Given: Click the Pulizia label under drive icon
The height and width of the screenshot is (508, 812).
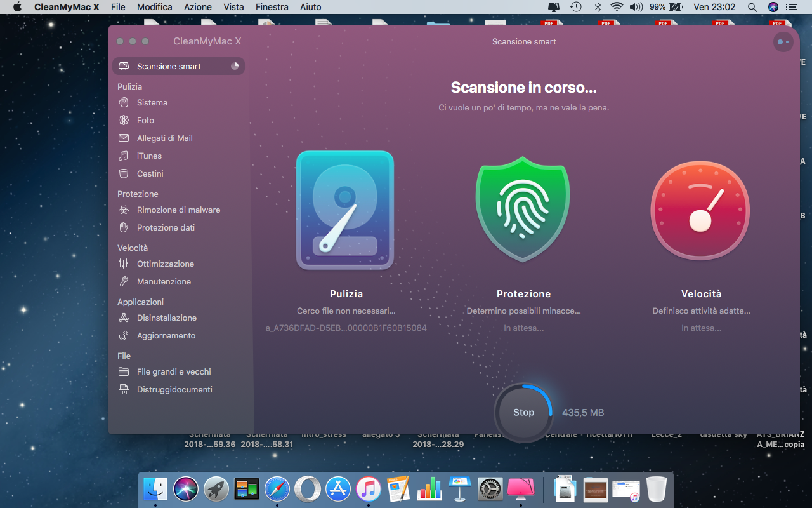Looking at the screenshot, I should pyautogui.click(x=346, y=294).
